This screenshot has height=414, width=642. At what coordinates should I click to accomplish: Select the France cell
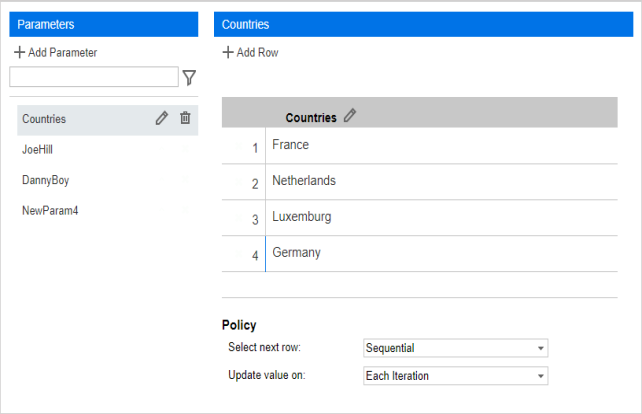click(x=441, y=146)
